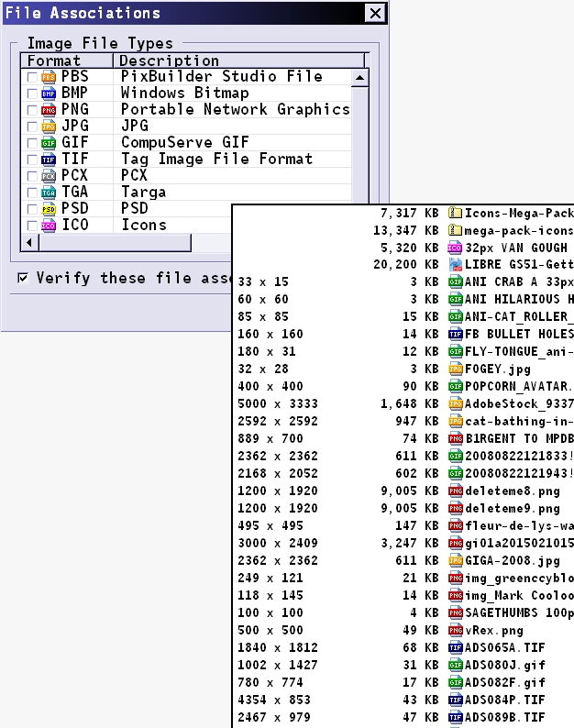Tick the GIF format checkbox
Screen dimensions: 574x728
32,143
